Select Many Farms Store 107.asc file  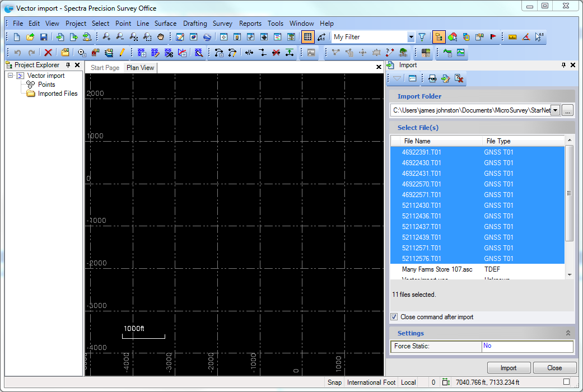(x=437, y=269)
